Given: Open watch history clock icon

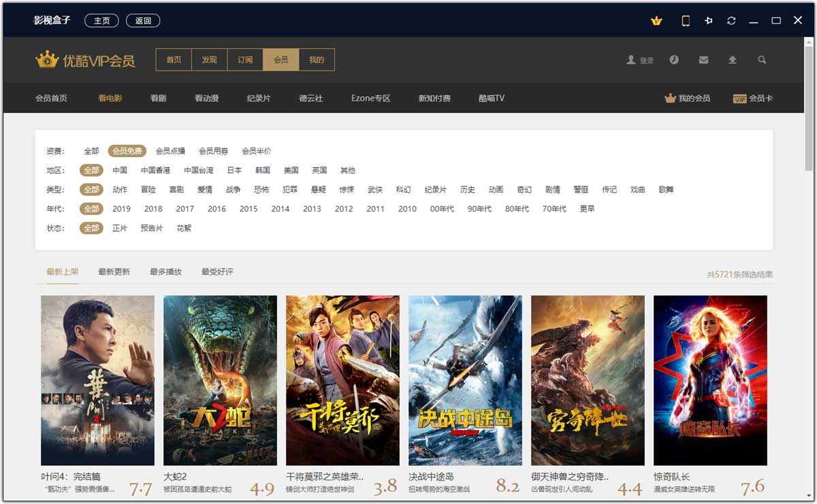Looking at the screenshot, I should pos(674,60).
